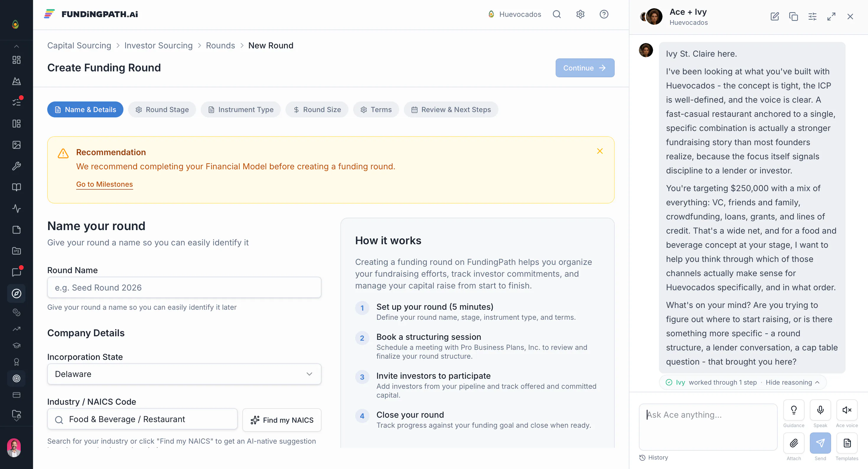Click the credit card icon in sidebar
The height and width of the screenshot is (469, 868).
click(x=16, y=395)
